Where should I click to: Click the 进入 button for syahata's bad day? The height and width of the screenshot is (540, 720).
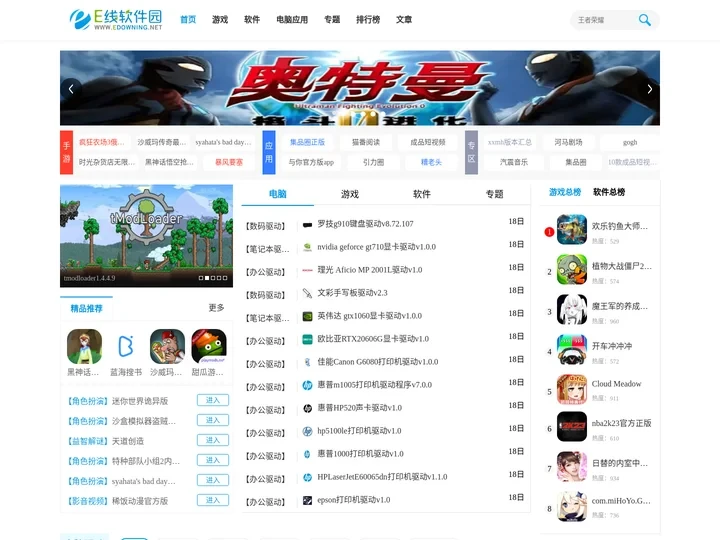(x=213, y=480)
